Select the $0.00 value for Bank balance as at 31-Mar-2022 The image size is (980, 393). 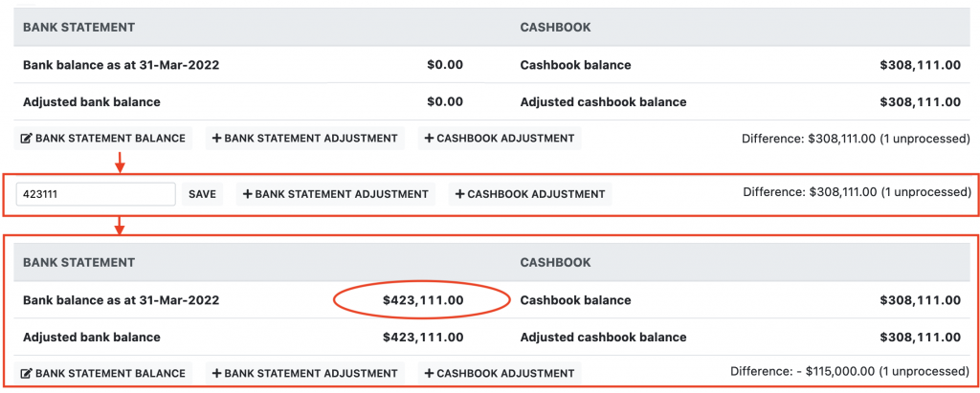click(444, 65)
